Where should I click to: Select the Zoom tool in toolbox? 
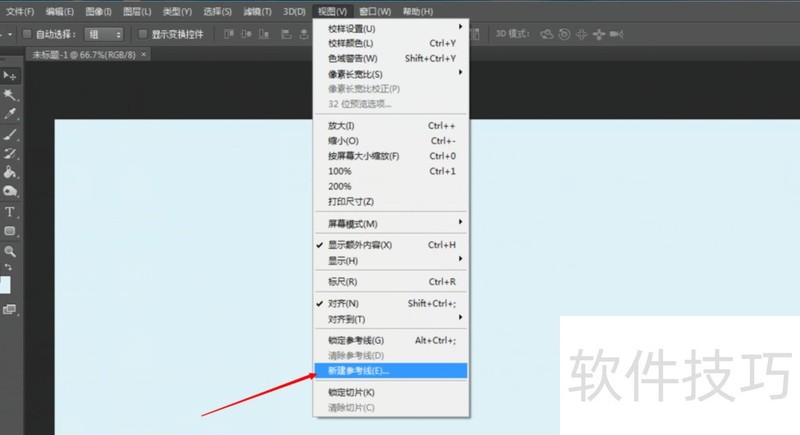tap(10, 251)
